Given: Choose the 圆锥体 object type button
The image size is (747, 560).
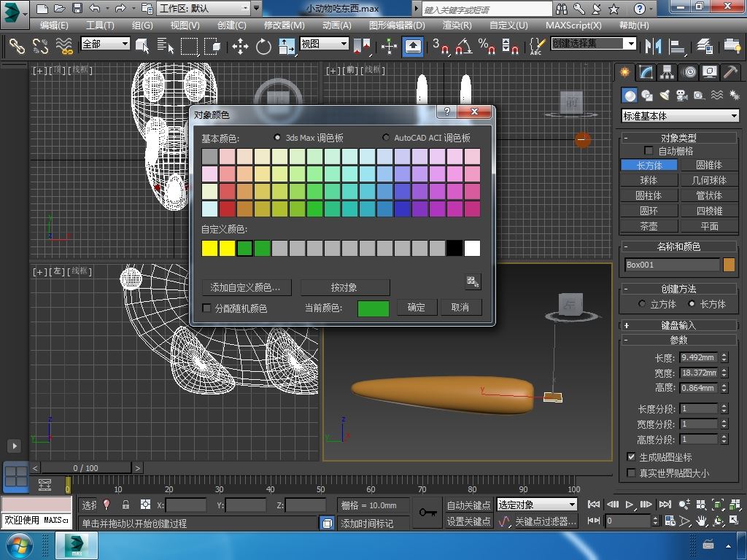Looking at the screenshot, I should [x=709, y=166].
